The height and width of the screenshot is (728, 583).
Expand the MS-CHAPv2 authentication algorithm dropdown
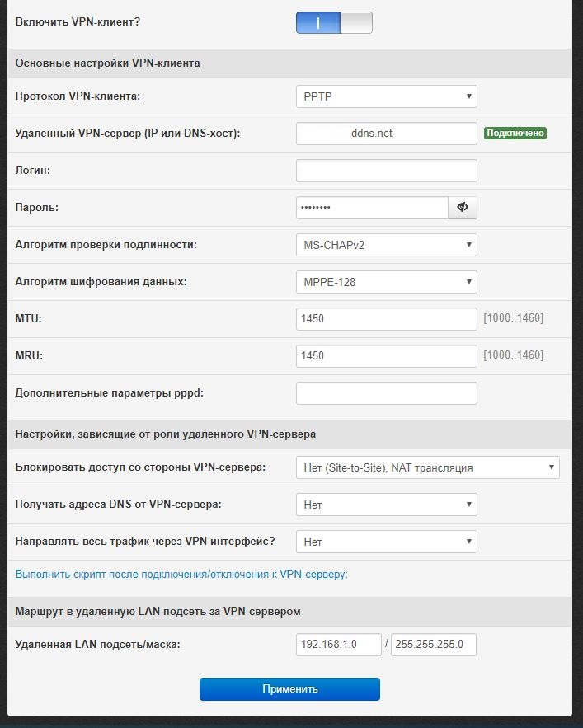(x=386, y=245)
